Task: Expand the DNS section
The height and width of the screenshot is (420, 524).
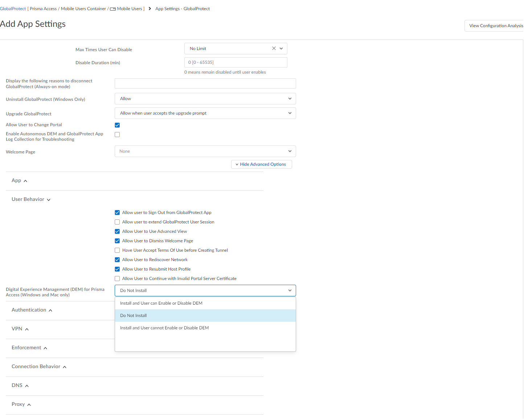Action: (x=27, y=386)
